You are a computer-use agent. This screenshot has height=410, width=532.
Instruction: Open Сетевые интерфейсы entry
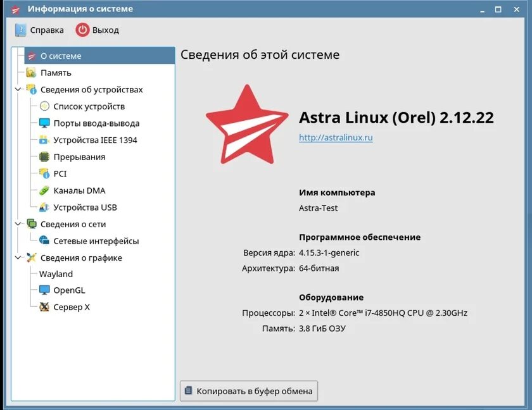(96, 241)
